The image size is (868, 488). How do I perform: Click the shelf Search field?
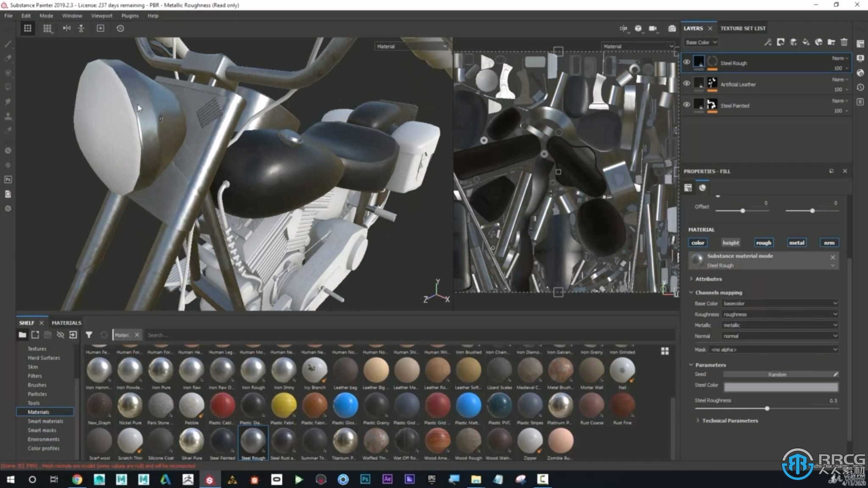pos(409,335)
